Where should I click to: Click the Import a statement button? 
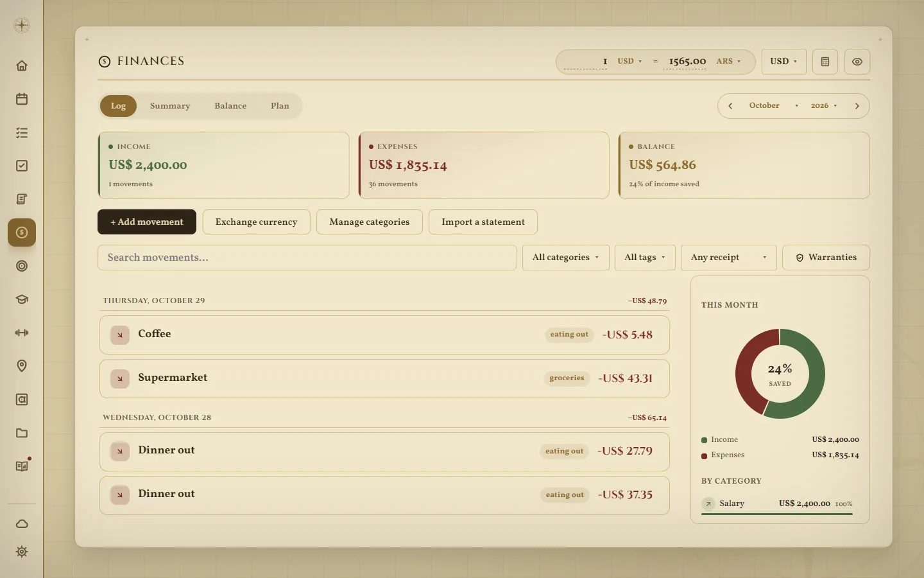click(x=483, y=222)
